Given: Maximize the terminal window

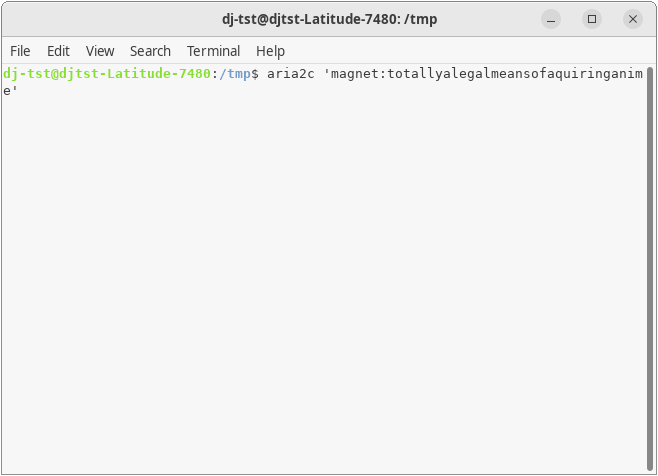Looking at the screenshot, I should (x=592, y=19).
